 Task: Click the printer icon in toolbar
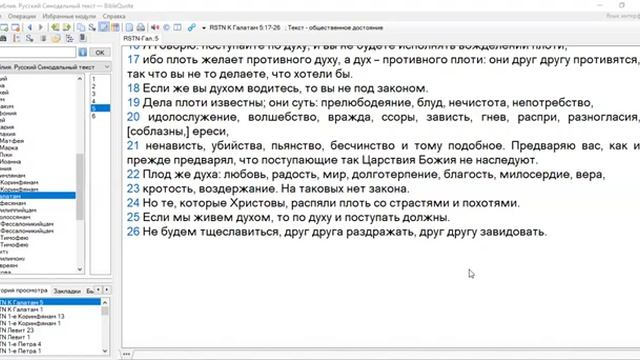point(140,27)
